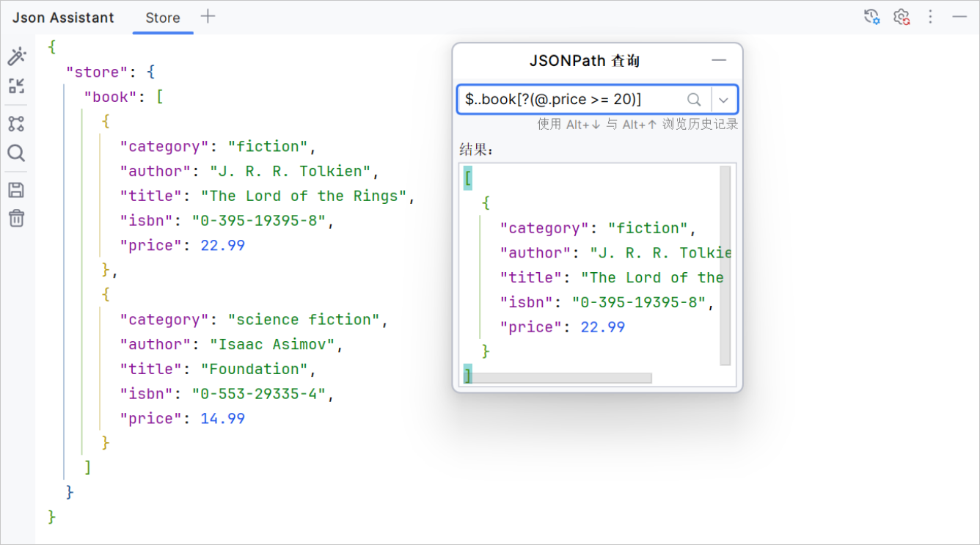980x545 pixels.
Task: Switch to the Store tab
Action: tap(162, 18)
